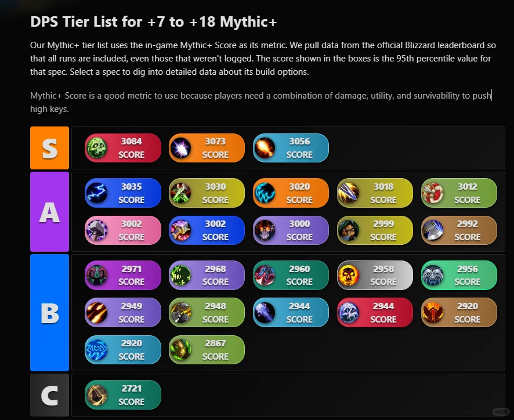514x420 pixels.
Task: Select the red 2944 score spec box
Action: (375, 313)
